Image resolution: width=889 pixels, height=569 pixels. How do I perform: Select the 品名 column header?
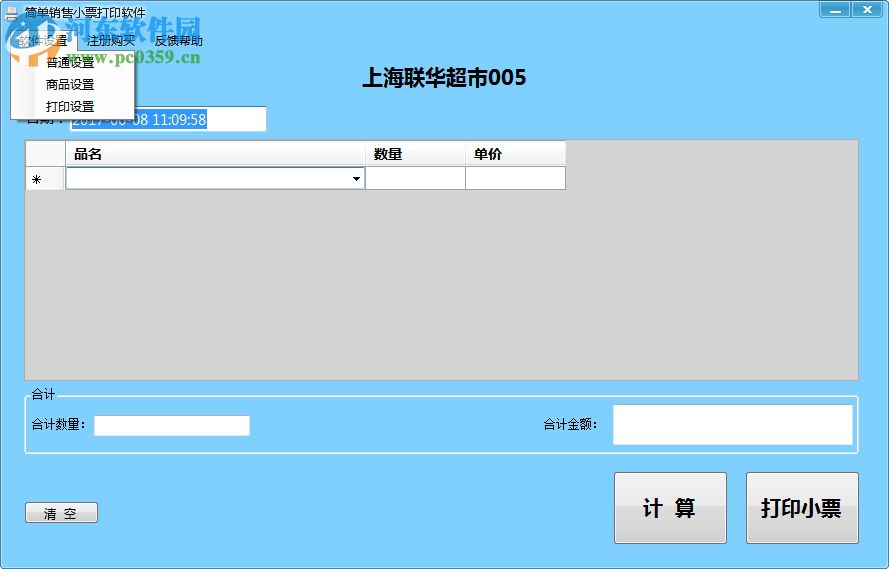215,154
